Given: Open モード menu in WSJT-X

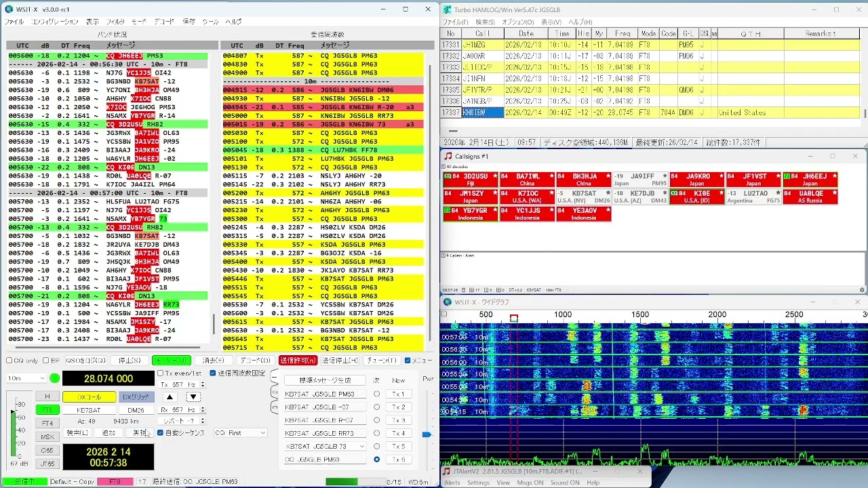Looking at the screenshot, I should [x=138, y=22].
